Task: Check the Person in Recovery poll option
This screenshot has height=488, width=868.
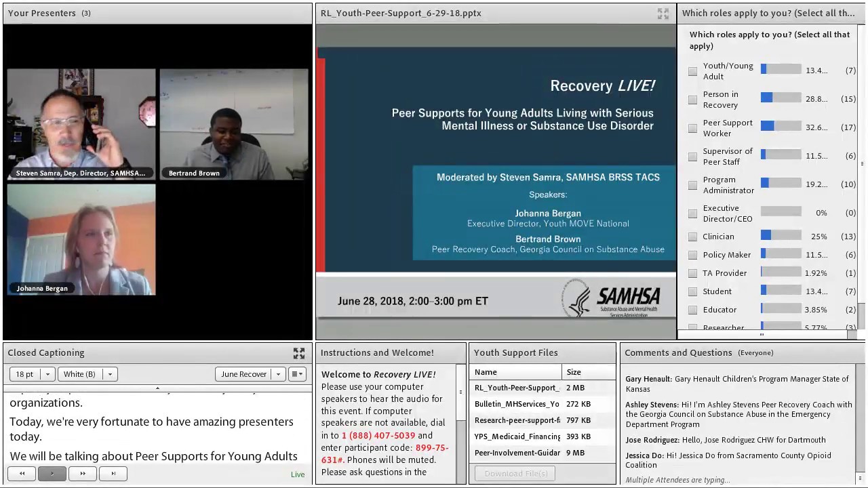Action: tap(692, 100)
